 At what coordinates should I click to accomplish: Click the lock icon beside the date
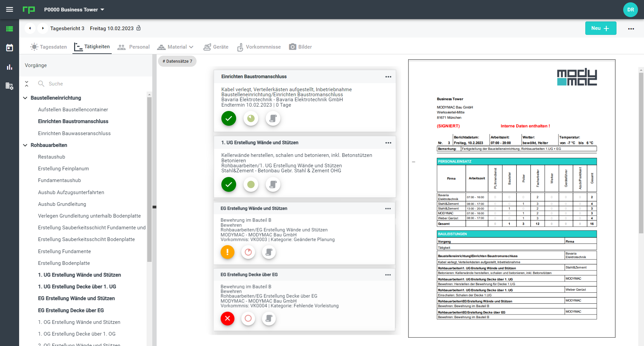point(139,28)
